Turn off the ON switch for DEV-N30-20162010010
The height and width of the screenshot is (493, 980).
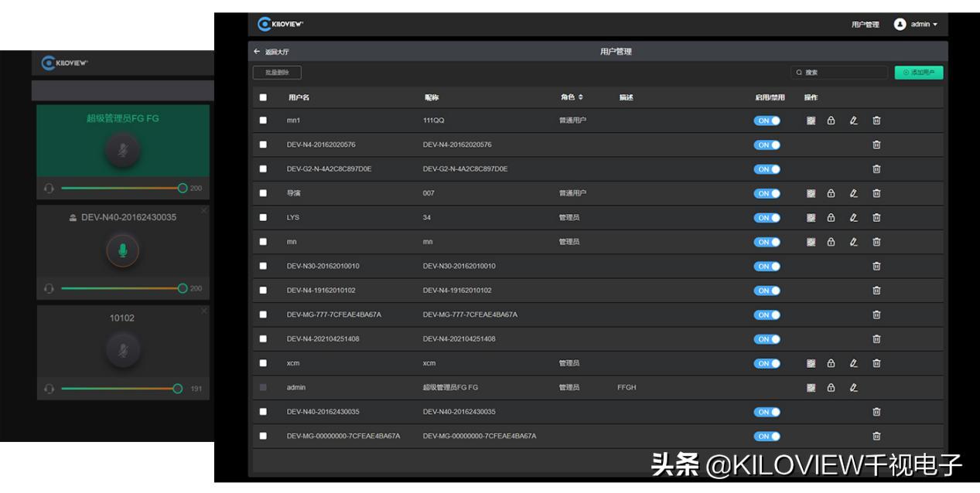point(767,266)
